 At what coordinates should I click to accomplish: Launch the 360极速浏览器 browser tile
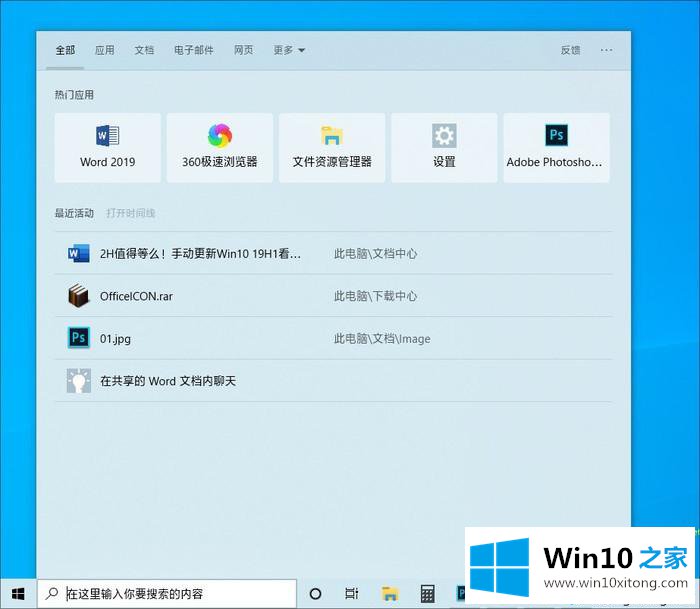220,148
